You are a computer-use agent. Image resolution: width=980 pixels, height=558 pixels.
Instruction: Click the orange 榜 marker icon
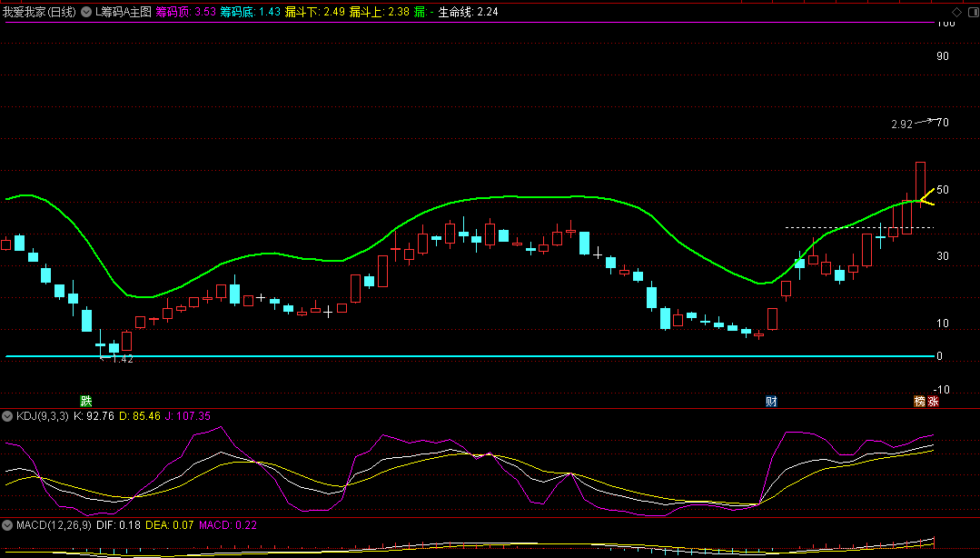point(919,401)
